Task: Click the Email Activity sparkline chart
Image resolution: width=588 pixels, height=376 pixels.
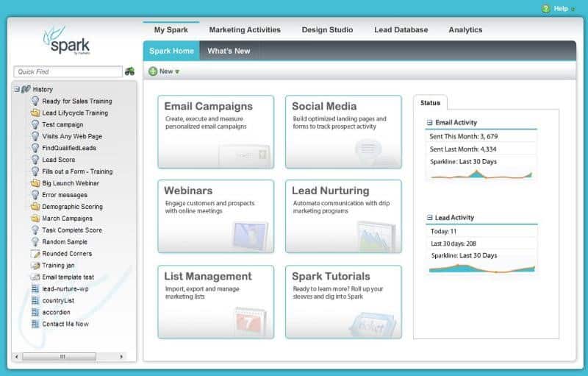Action: click(481, 174)
